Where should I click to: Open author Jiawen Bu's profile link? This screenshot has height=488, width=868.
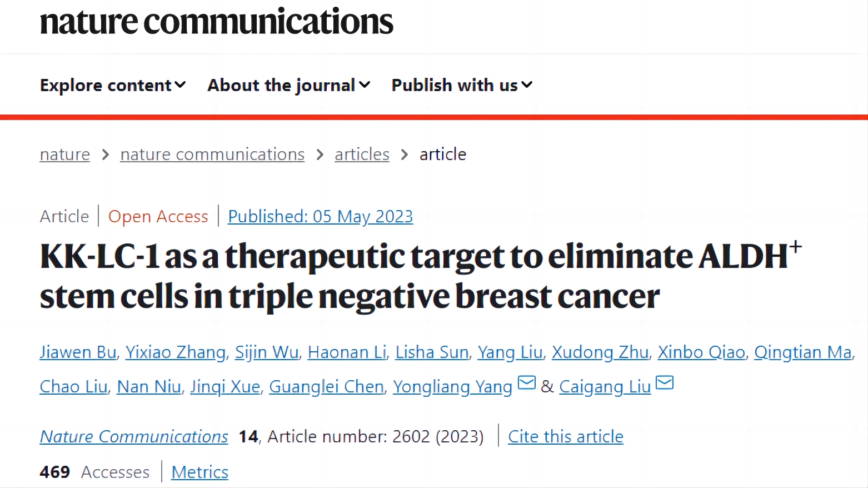(78, 352)
